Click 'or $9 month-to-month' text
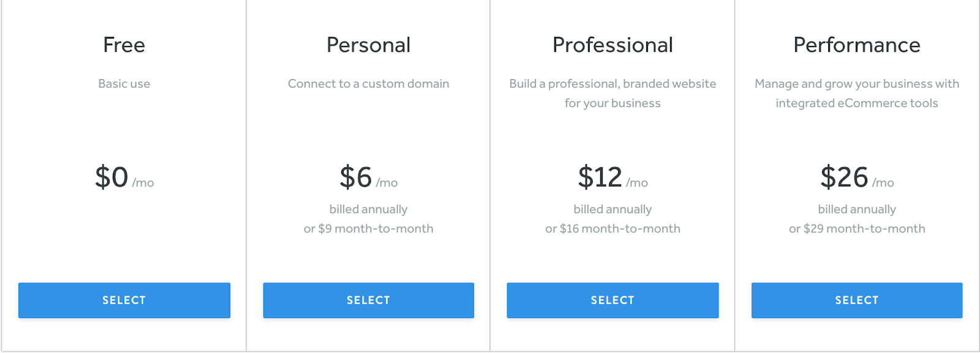Image resolution: width=980 pixels, height=353 pixels. pyautogui.click(x=369, y=229)
